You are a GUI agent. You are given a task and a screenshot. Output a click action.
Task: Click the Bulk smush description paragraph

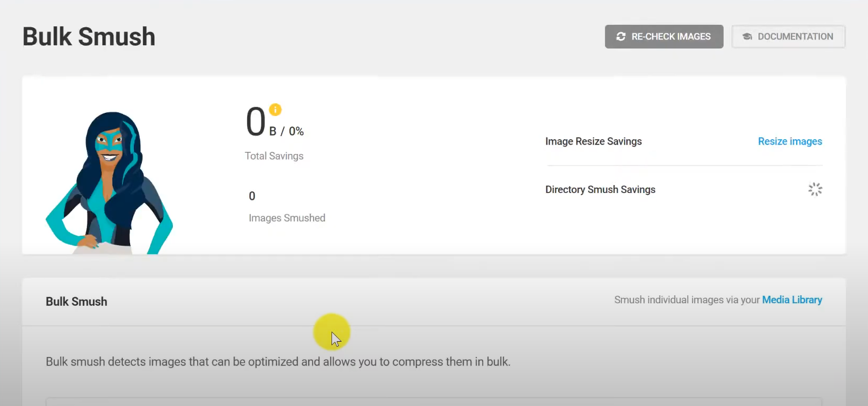click(x=278, y=362)
